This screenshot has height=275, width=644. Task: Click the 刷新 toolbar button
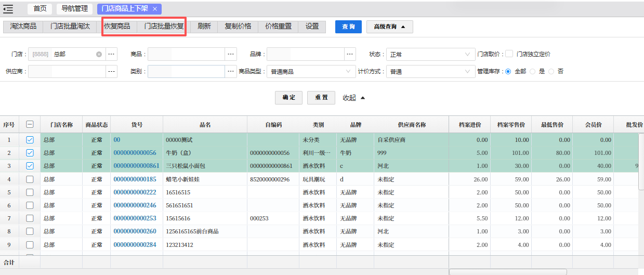(x=204, y=27)
